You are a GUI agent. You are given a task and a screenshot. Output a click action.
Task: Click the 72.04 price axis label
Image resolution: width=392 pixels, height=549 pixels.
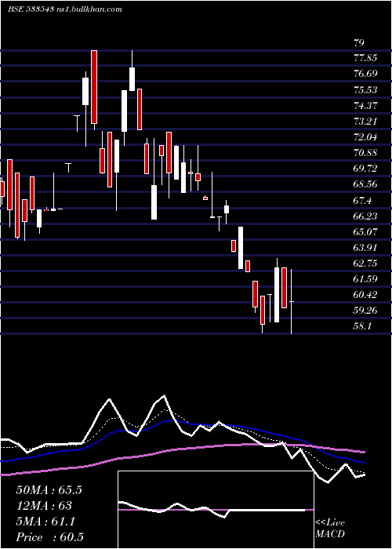pyautogui.click(x=365, y=137)
